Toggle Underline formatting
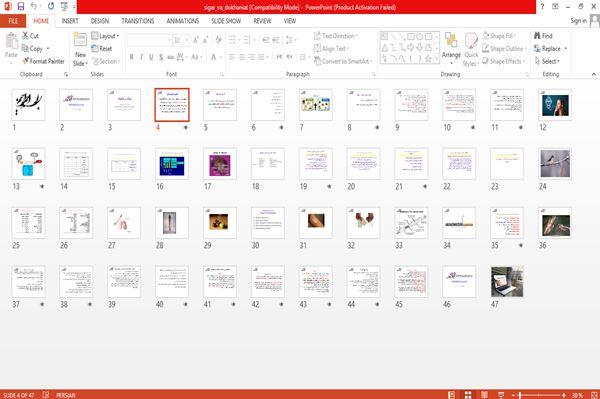Image resolution: width=600 pixels, height=399 pixels. (x=151, y=57)
